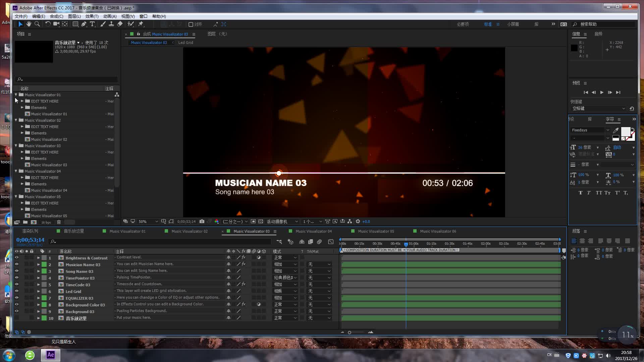This screenshot has width=644, height=362.
Task: Click the reset exposure icon
Action: 358,222
